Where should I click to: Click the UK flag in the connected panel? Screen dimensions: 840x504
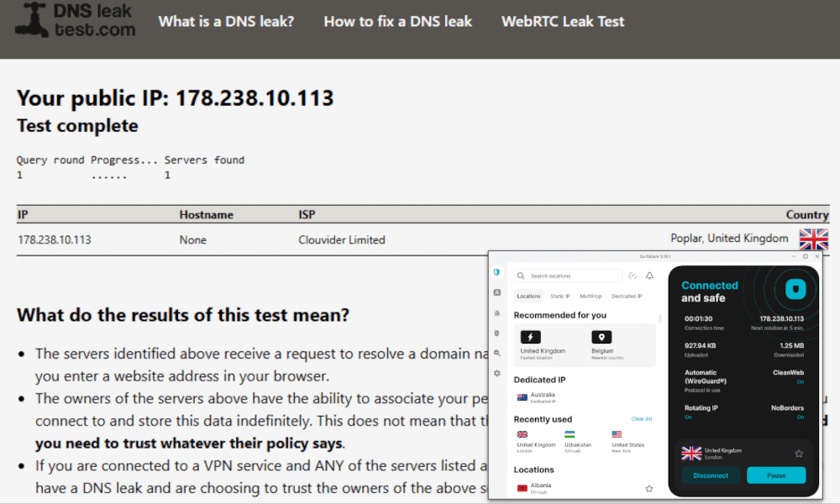pyautogui.click(x=691, y=454)
